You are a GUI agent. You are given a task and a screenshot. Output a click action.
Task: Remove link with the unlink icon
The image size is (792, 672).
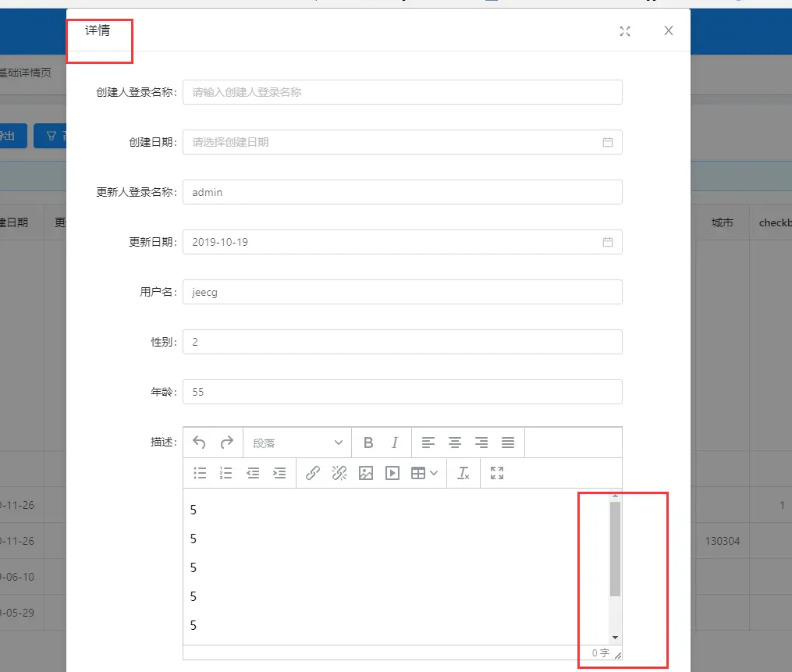339,473
